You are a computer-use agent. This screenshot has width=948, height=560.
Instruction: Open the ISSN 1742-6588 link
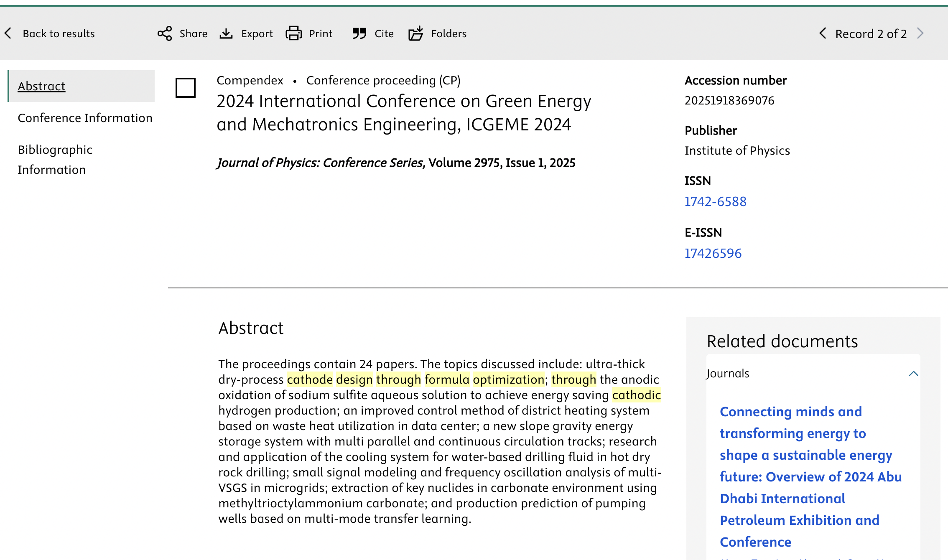tap(715, 201)
